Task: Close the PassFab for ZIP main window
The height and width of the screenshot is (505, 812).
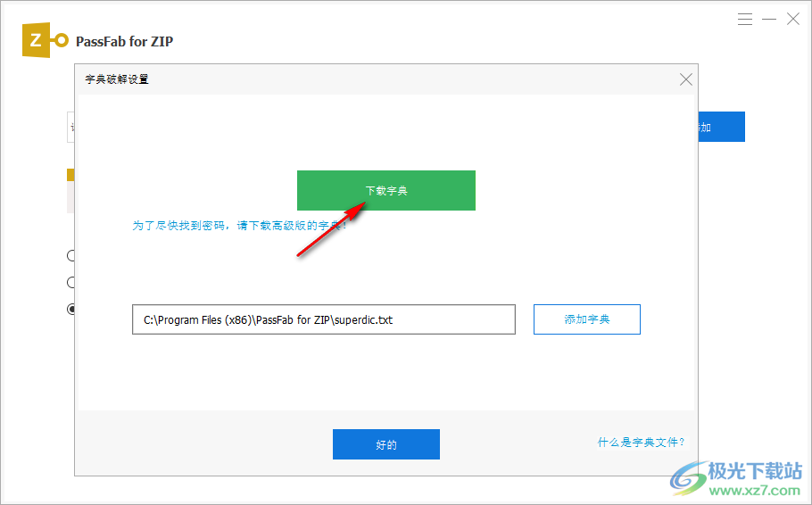Action: (x=793, y=19)
